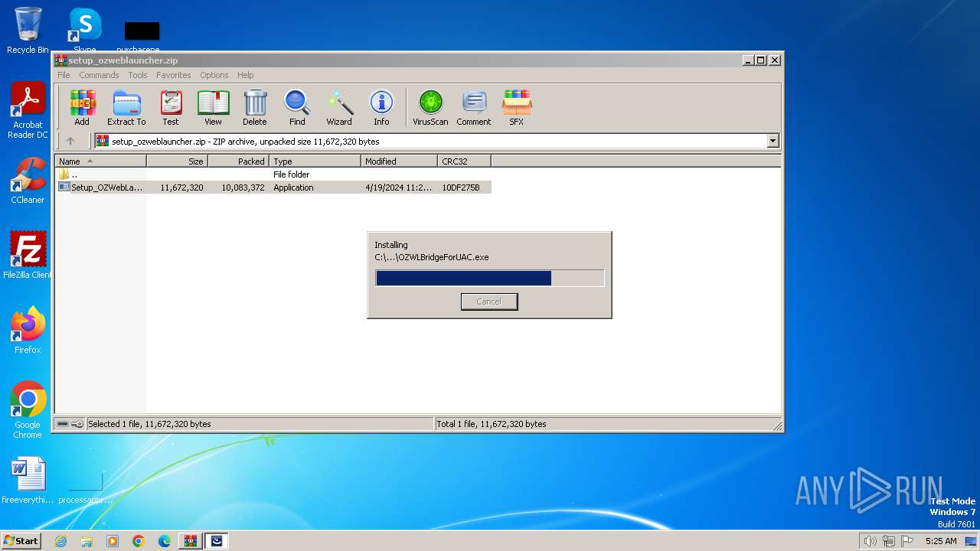Go up one folder level arrow
The width and height of the screenshot is (980, 551).
[70, 141]
